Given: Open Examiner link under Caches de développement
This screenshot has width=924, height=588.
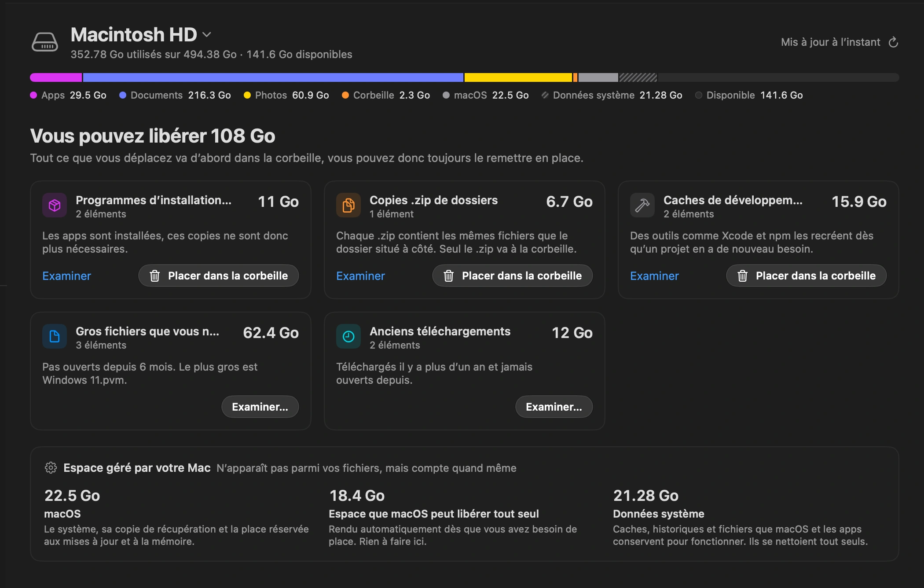Looking at the screenshot, I should click(x=654, y=276).
